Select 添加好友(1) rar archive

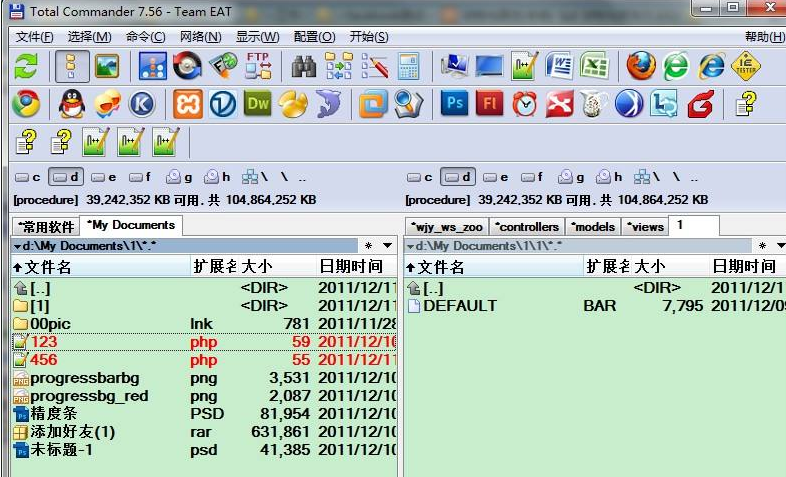[204, 432]
